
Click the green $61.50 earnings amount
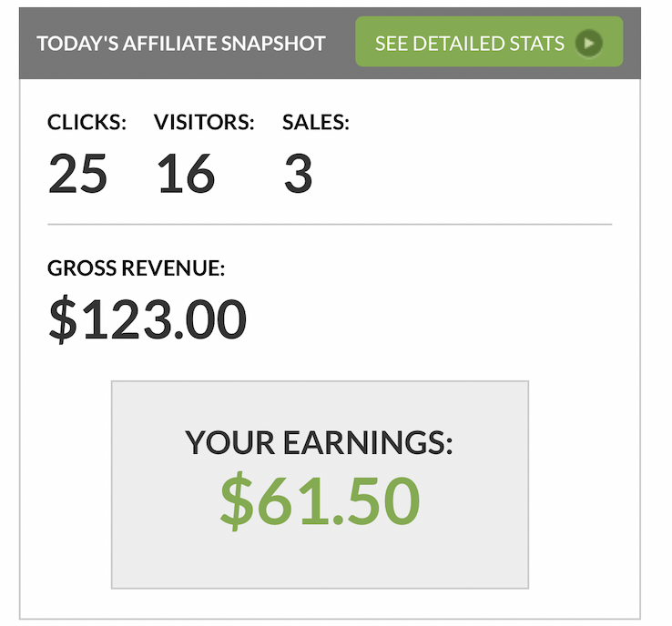[320, 500]
